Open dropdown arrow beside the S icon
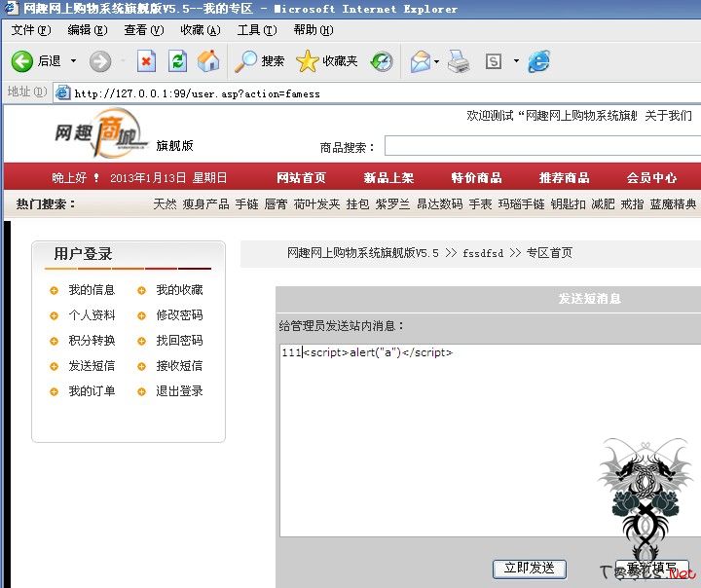The width and height of the screenshot is (701, 588). click(x=516, y=60)
